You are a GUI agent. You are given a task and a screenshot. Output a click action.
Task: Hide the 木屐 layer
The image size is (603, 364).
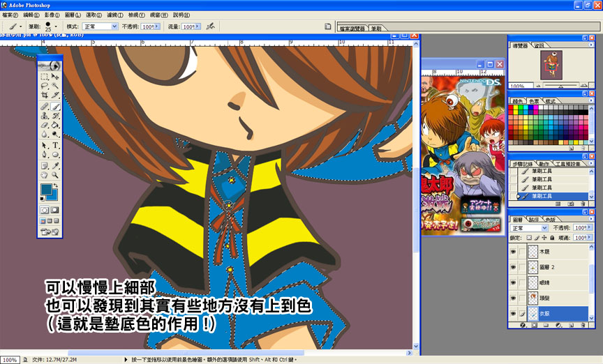513,252
